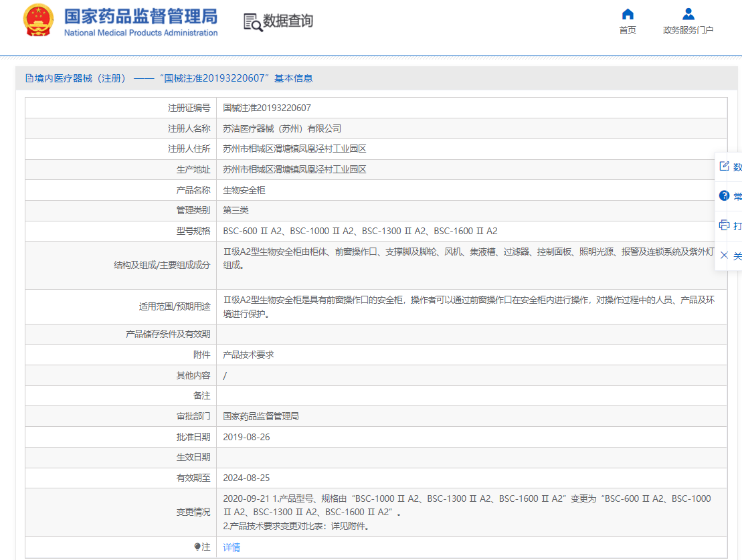Open 政务服务门户 user portal icon
Viewport: 742px width, 560px height.
pos(688,14)
